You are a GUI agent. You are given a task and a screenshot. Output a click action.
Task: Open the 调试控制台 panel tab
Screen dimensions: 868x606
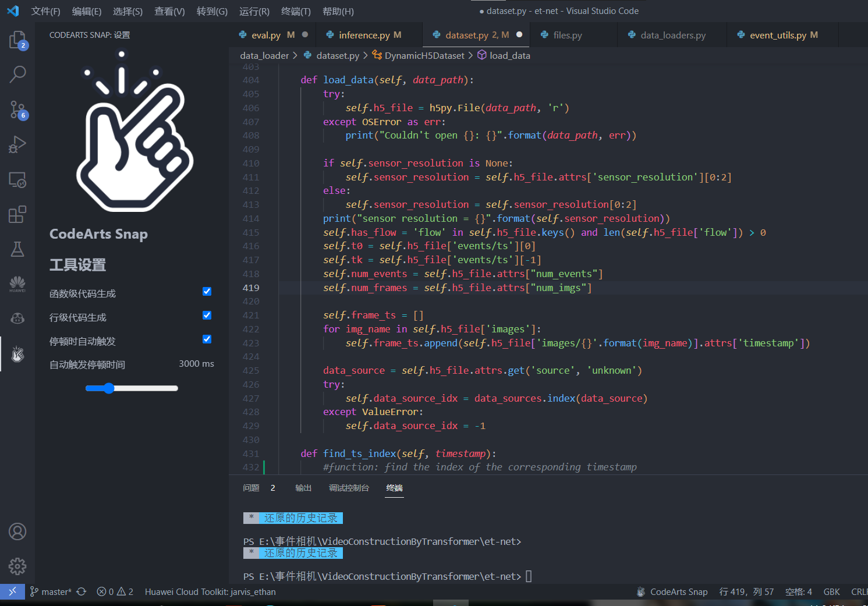point(349,488)
